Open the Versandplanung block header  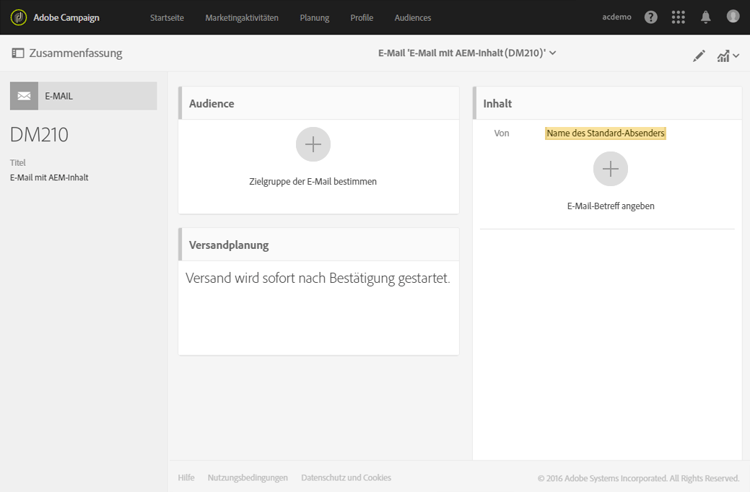(319, 245)
